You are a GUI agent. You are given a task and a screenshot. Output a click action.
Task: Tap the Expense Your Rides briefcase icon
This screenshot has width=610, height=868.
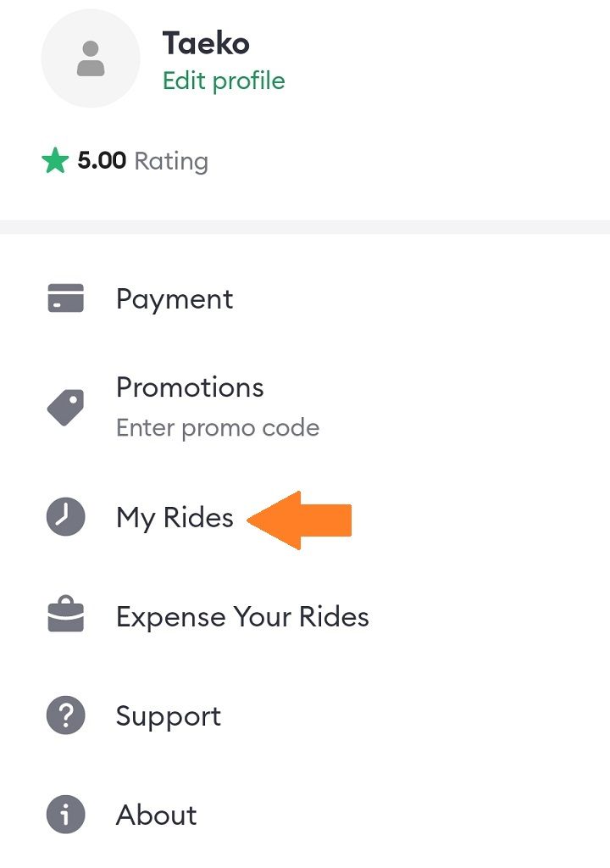[x=65, y=616]
